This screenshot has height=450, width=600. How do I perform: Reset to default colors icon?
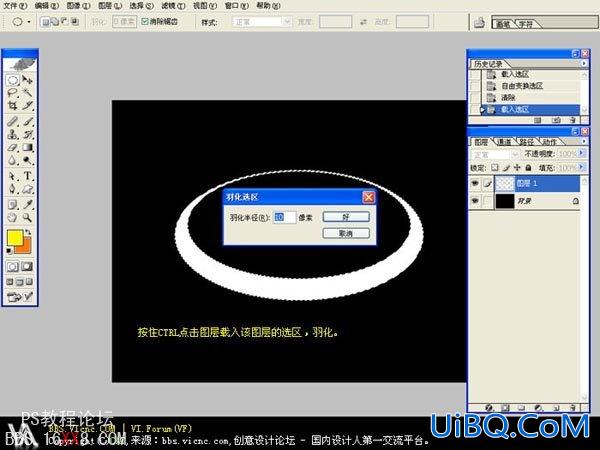9,251
